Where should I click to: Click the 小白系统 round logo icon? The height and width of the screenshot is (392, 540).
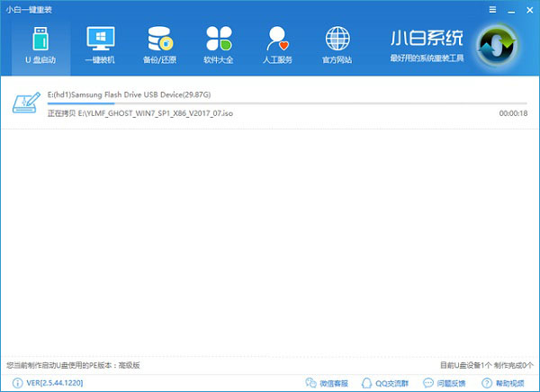click(x=496, y=46)
